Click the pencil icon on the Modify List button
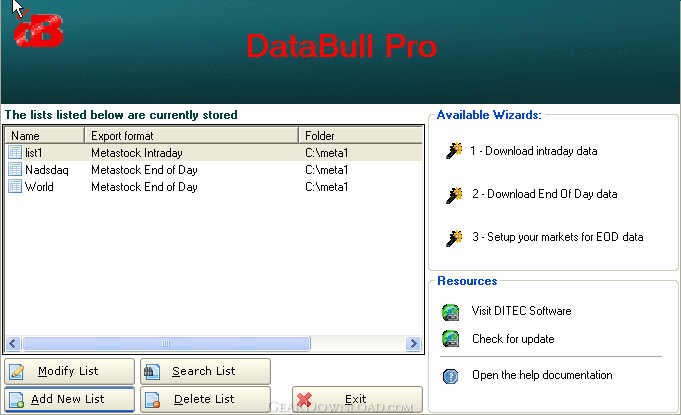 (17, 372)
